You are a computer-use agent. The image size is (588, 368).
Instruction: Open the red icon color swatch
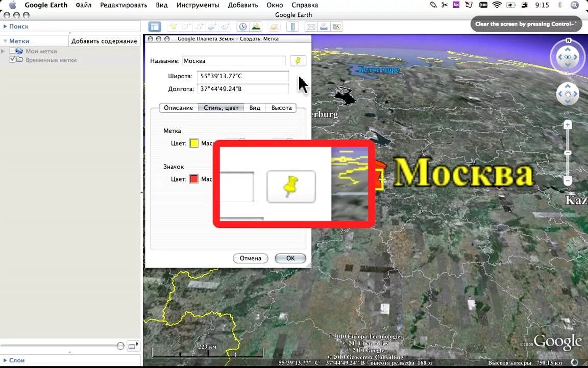(x=194, y=179)
